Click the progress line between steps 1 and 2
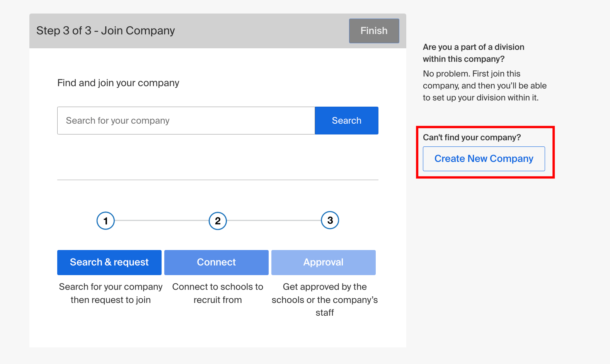The height and width of the screenshot is (364, 610). pyautogui.click(x=162, y=221)
